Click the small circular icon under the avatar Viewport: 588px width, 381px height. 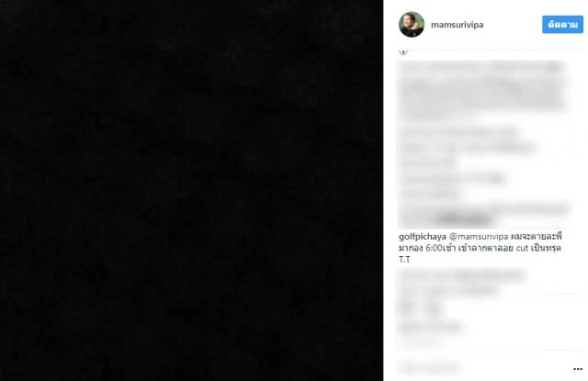tap(403, 51)
